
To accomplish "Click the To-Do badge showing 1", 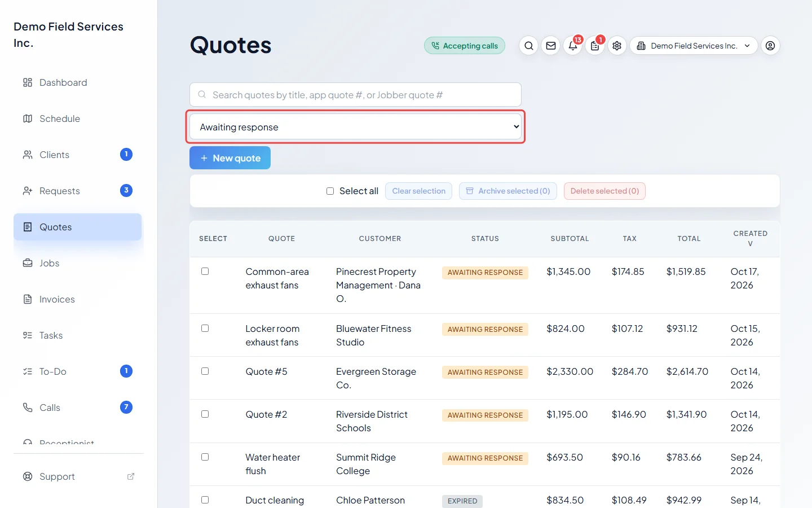I will click(126, 371).
